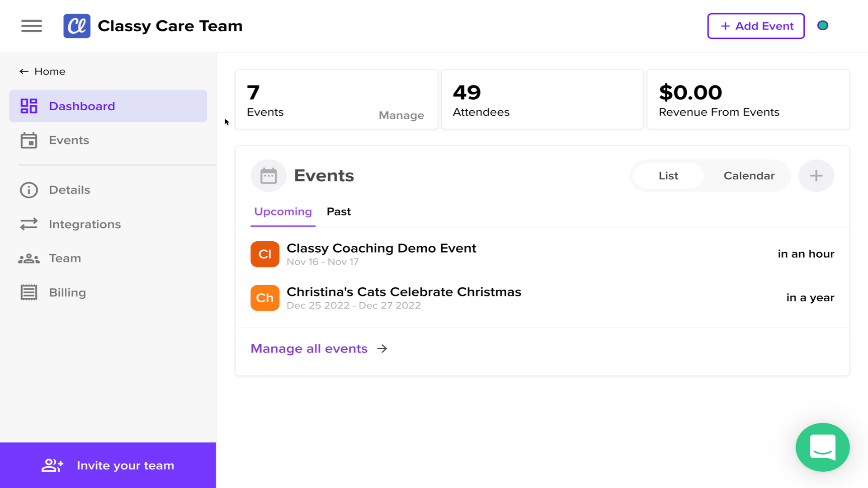Open the Team sidebar item
This screenshot has height=488, width=868.
(x=108, y=258)
